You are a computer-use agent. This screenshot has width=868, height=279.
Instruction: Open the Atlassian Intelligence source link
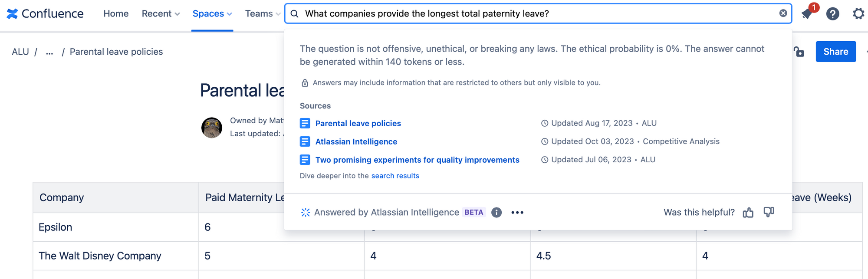(x=356, y=142)
